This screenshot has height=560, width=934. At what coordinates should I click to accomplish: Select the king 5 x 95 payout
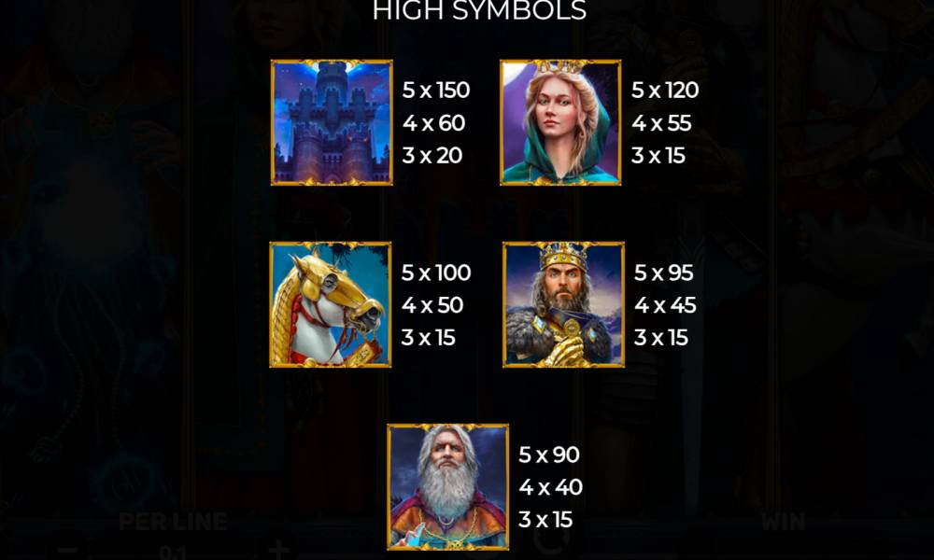[x=663, y=273]
